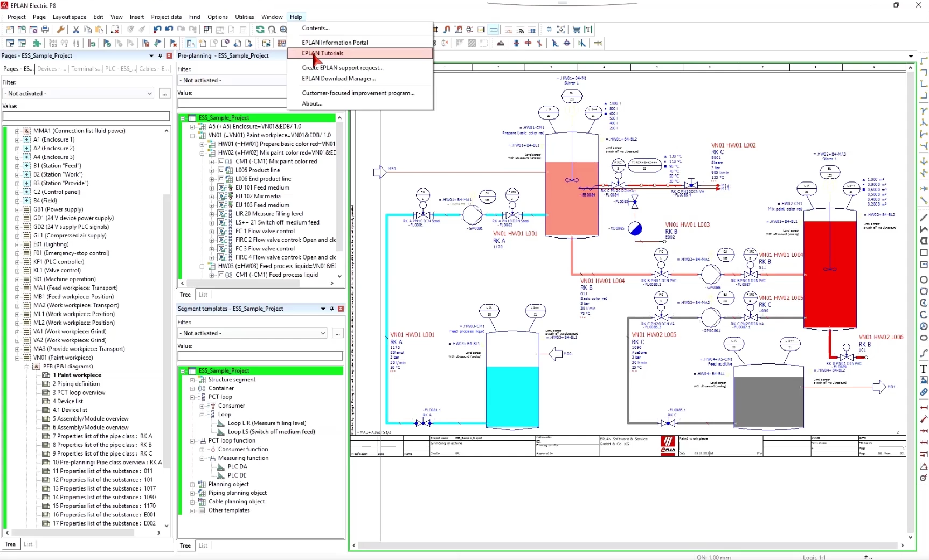Viewport: 929px width, 560px height.
Task: Expand the Planning object templates node
Action: [x=192, y=484]
